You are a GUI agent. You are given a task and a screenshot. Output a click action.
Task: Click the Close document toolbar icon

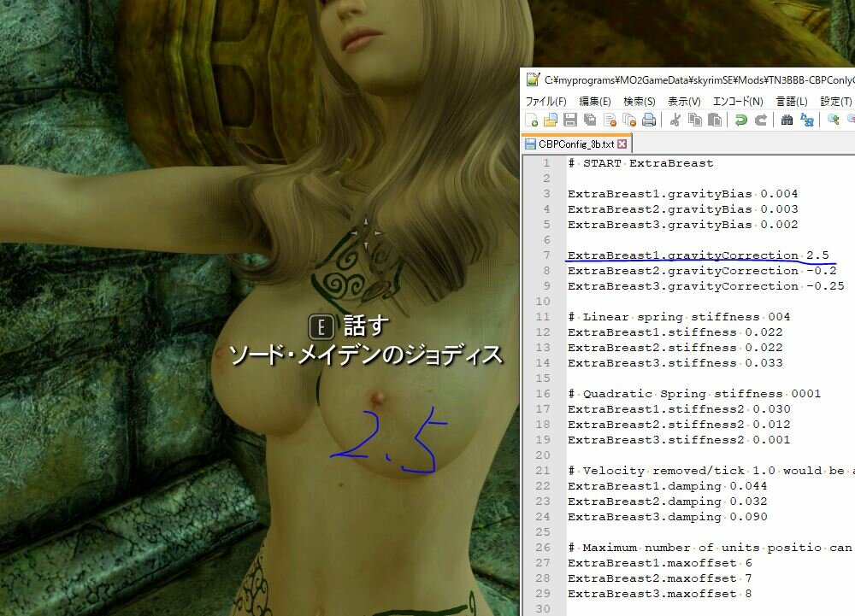610,120
